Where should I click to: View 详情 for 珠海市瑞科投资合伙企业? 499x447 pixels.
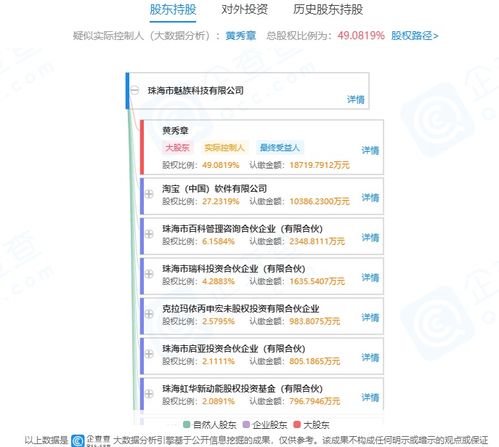click(370, 278)
